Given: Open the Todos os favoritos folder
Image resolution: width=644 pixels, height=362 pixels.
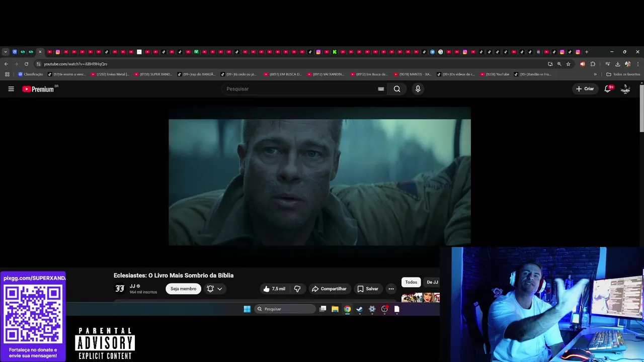Looking at the screenshot, I should (x=623, y=74).
